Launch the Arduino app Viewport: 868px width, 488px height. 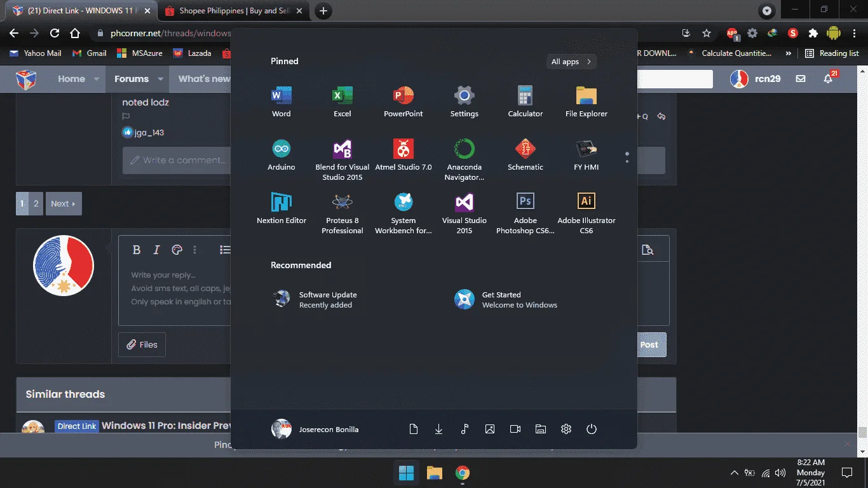[281, 155]
